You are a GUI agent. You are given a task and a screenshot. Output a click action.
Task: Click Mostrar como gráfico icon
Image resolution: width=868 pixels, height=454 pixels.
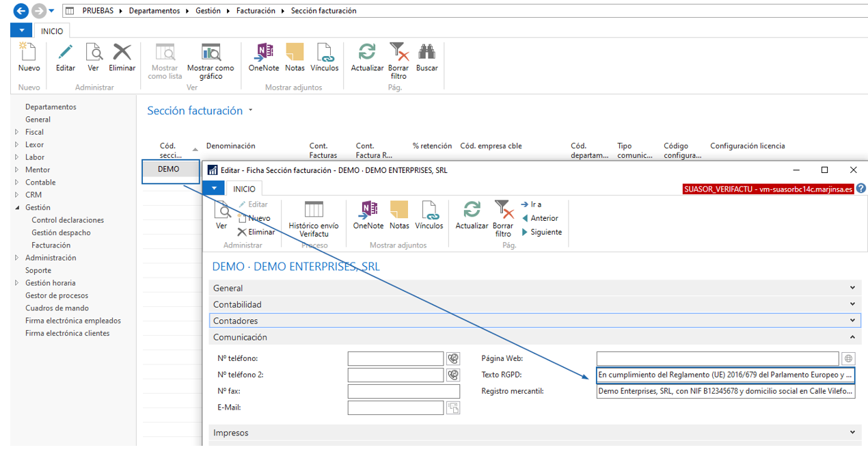211,53
